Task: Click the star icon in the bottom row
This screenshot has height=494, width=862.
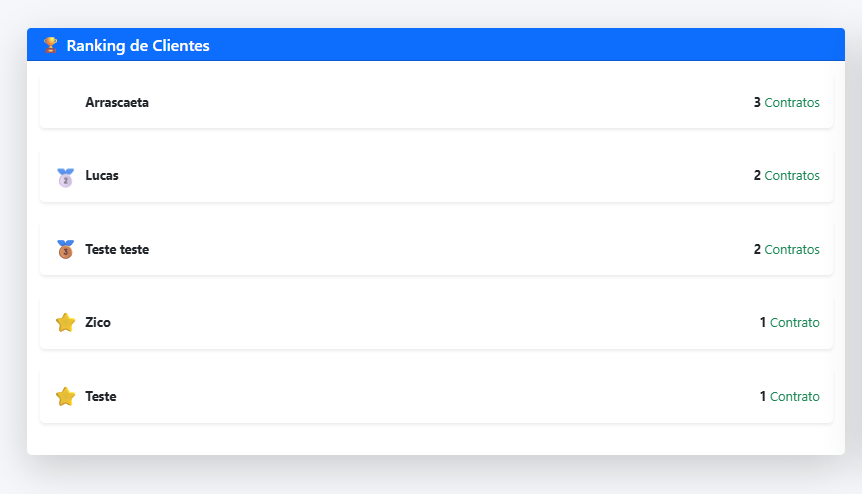Action: point(65,397)
